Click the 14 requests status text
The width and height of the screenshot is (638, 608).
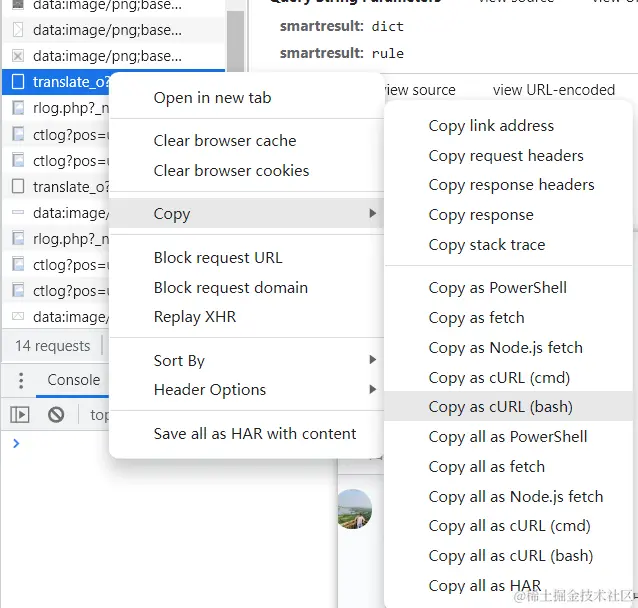[52, 346]
